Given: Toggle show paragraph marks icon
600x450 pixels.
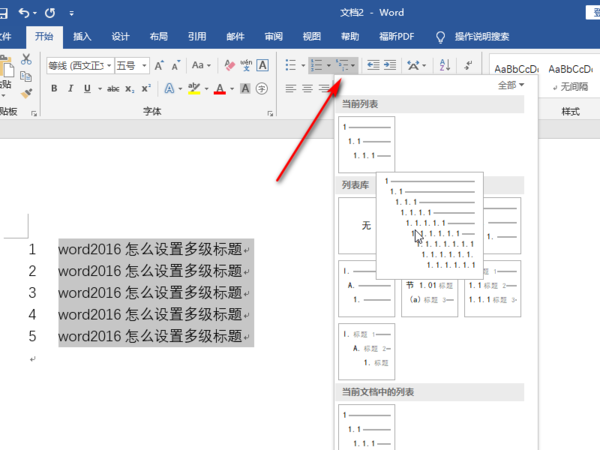Looking at the screenshot, I should [x=468, y=65].
